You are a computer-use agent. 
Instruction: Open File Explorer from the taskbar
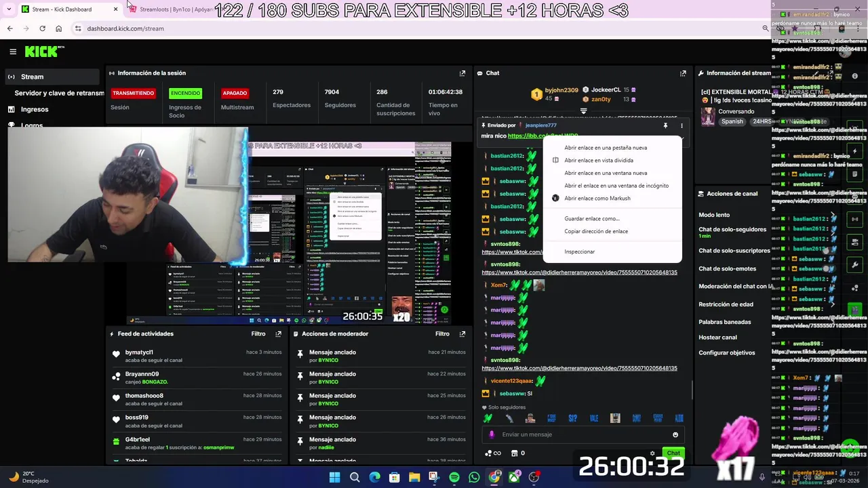pyautogui.click(x=414, y=478)
